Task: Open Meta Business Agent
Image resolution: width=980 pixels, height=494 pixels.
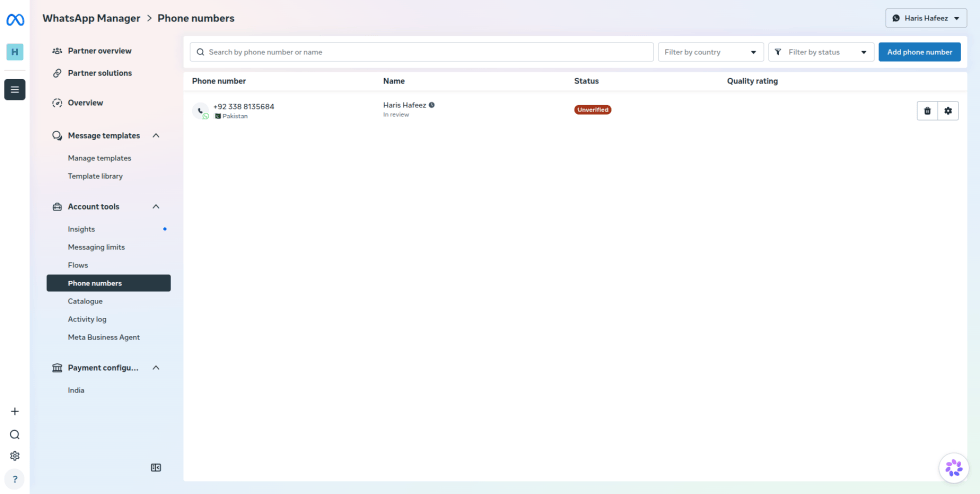Action: tap(104, 337)
